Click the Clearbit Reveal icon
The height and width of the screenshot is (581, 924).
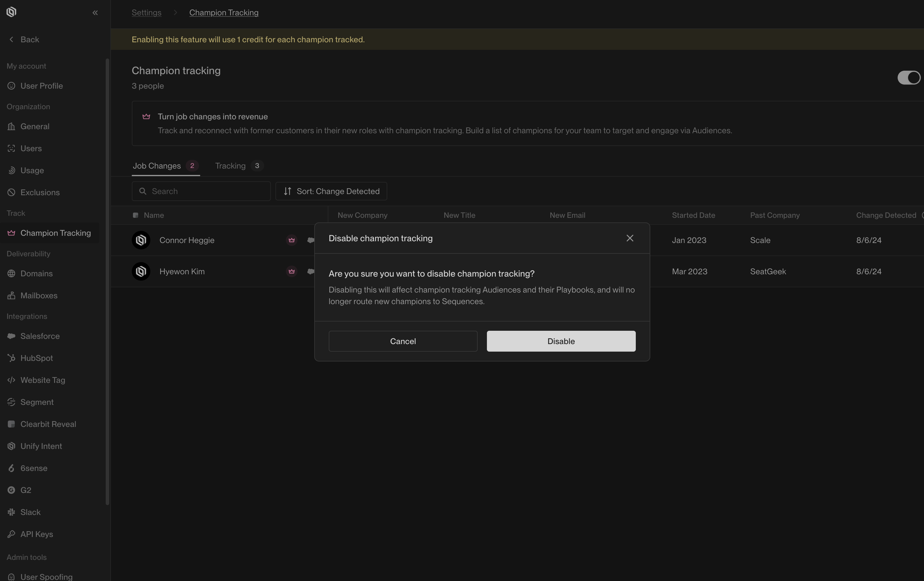(x=11, y=424)
